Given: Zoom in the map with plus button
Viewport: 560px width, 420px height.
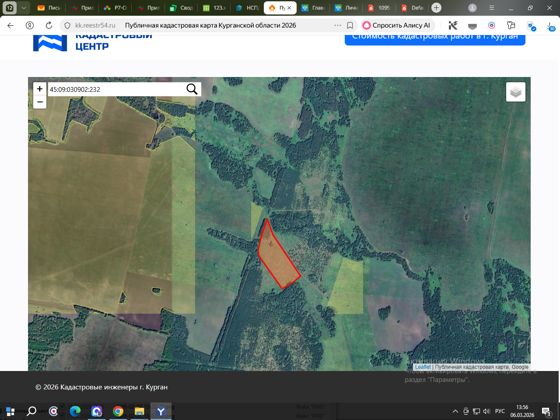Looking at the screenshot, I should [40, 89].
